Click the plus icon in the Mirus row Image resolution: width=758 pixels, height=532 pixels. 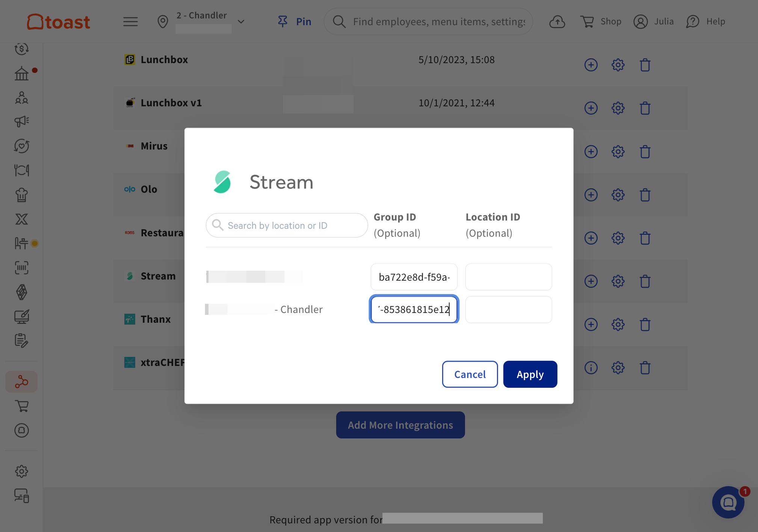click(x=591, y=152)
